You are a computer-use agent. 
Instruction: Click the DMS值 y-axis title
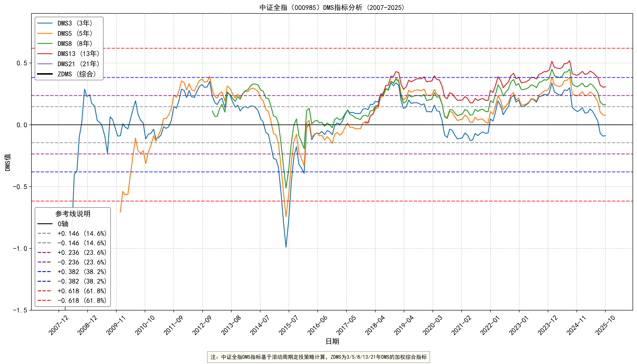click(8, 162)
